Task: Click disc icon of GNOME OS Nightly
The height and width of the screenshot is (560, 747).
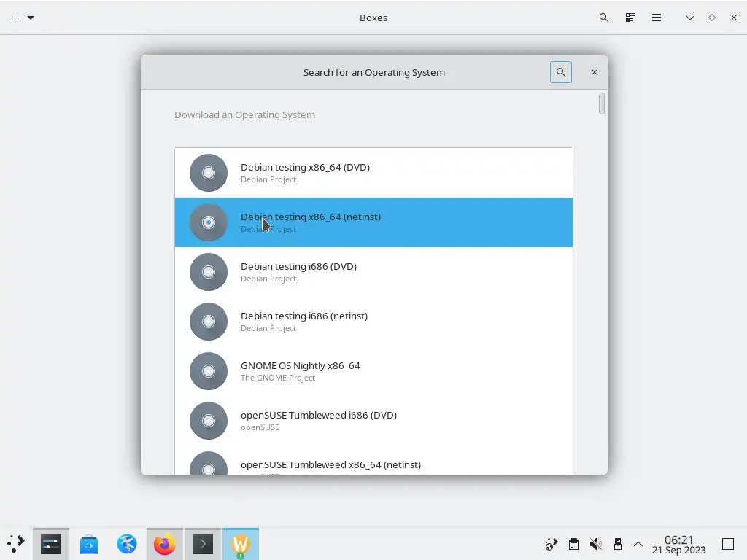Action: pos(209,371)
